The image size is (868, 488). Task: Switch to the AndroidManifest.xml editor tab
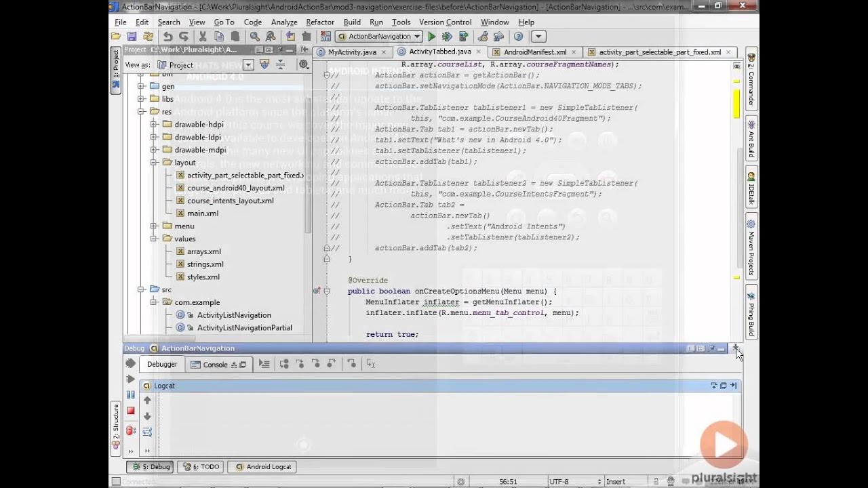click(535, 52)
